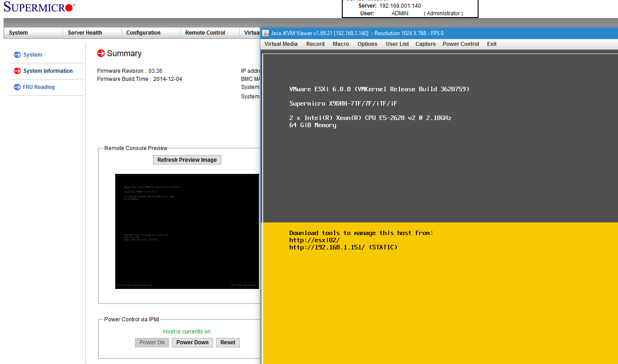Image resolution: width=618 pixels, height=364 pixels.
Task: Click the Xeon E5-2620 v2 CPU line
Action: pyautogui.click(x=370, y=118)
